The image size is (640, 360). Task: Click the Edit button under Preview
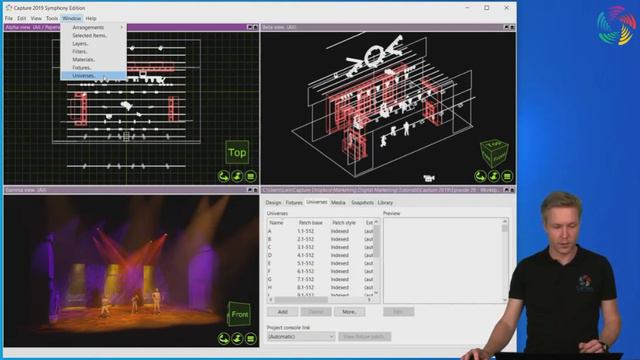point(399,312)
